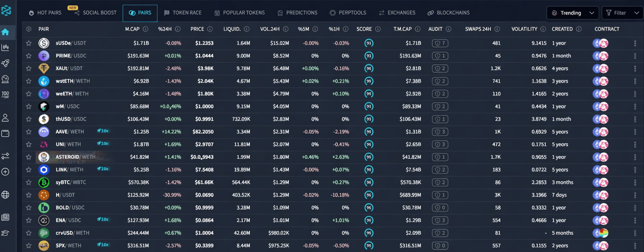Open the Exchanges tab
This screenshot has width=644, height=252.
click(397, 13)
